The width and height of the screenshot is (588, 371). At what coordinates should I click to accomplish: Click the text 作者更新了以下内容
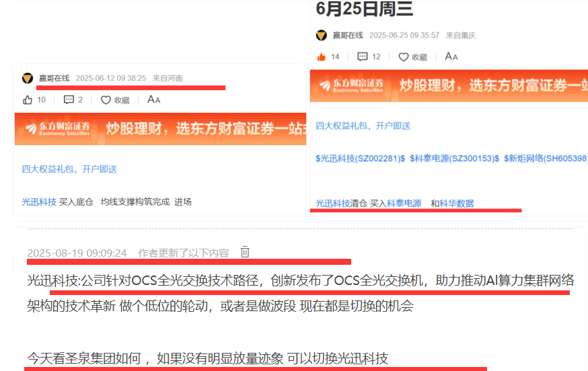tap(184, 253)
